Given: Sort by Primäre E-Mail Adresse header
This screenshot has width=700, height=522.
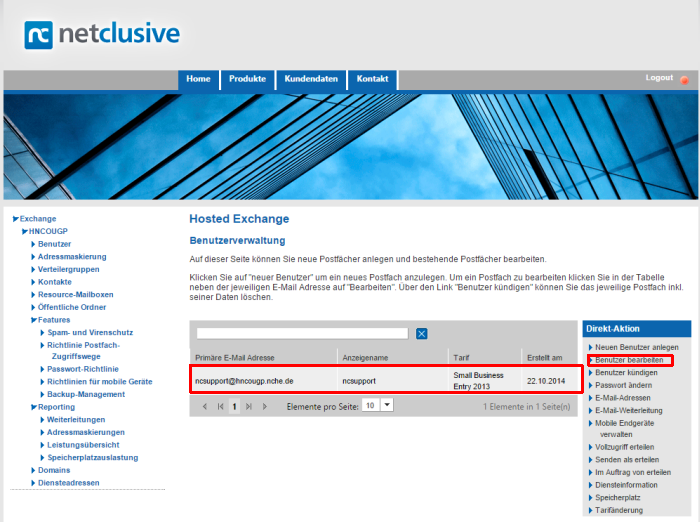Looking at the screenshot, I should pos(234,358).
